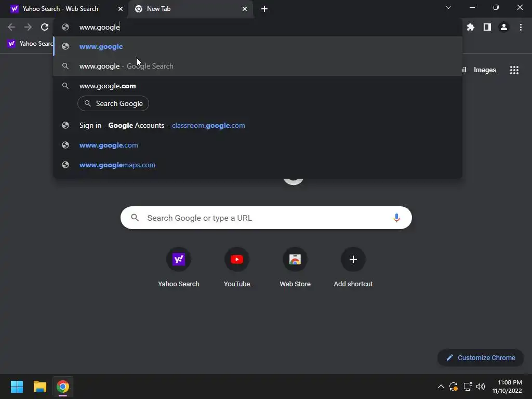Open the volume icon in the system tray
Screen dimensions: 532x399
tap(481, 387)
